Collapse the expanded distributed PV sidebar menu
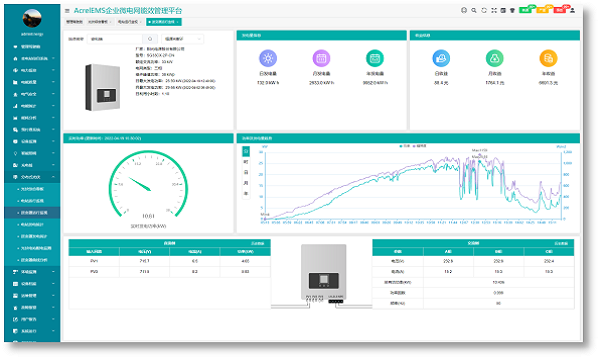This screenshot has height=360, width=600. coord(32,177)
